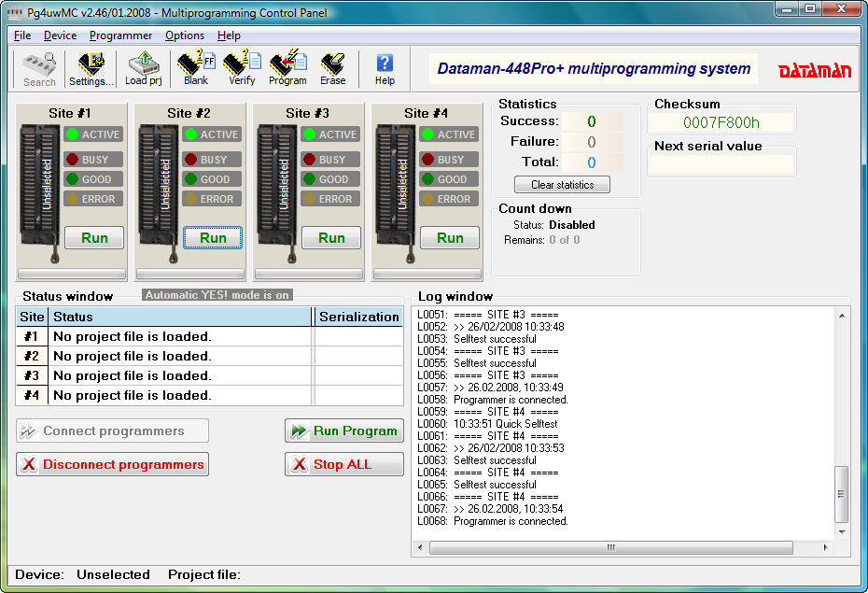Screen dimensions: 868x593
Task: Open the Load prj toolbar icon
Action: pos(144,69)
